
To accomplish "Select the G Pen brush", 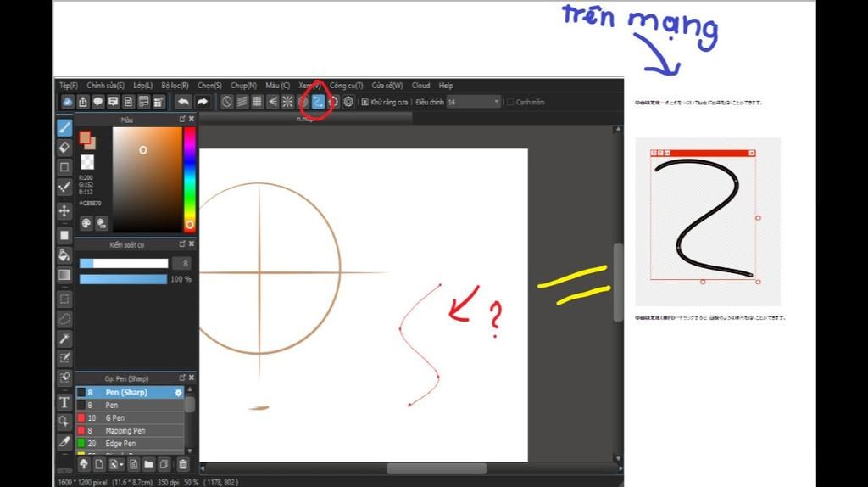I will 130,417.
